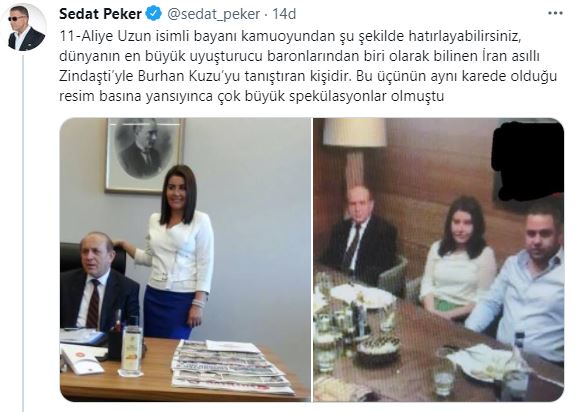Click the Sedat Peker display name
This screenshot has width=580, height=412.
[100, 14]
